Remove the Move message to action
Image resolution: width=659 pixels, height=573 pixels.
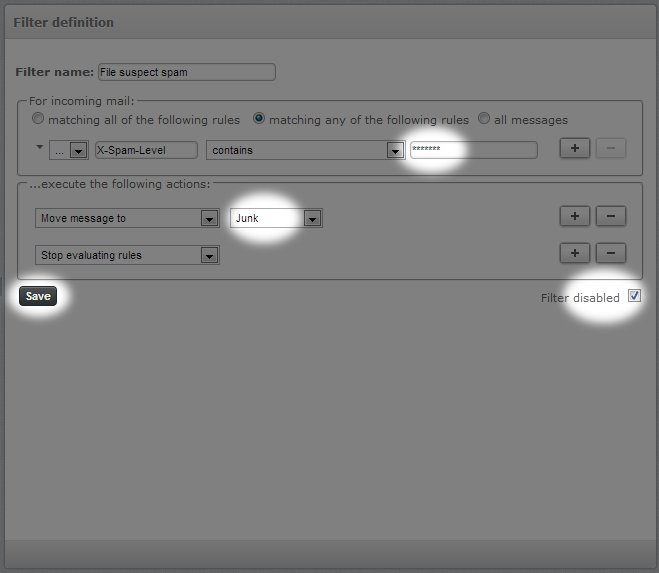[x=611, y=217]
